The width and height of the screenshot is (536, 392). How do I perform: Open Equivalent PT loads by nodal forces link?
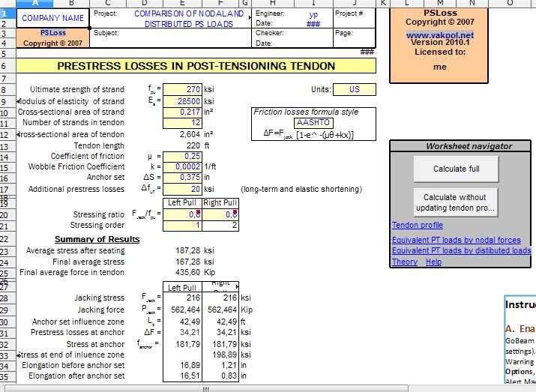tap(457, 240)
